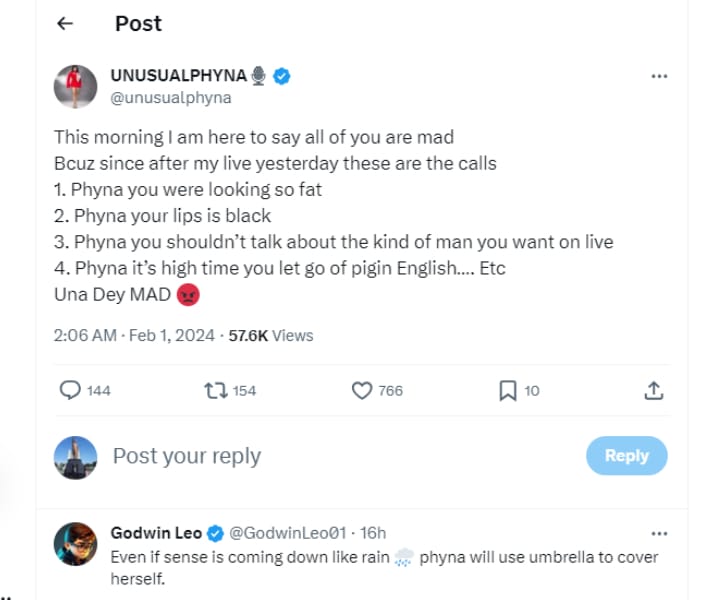The width and height of the screenshot is (703, 600).
Task: Click the blue verified badge beside UNUSUALPHYNA
Action: (282, 76)
